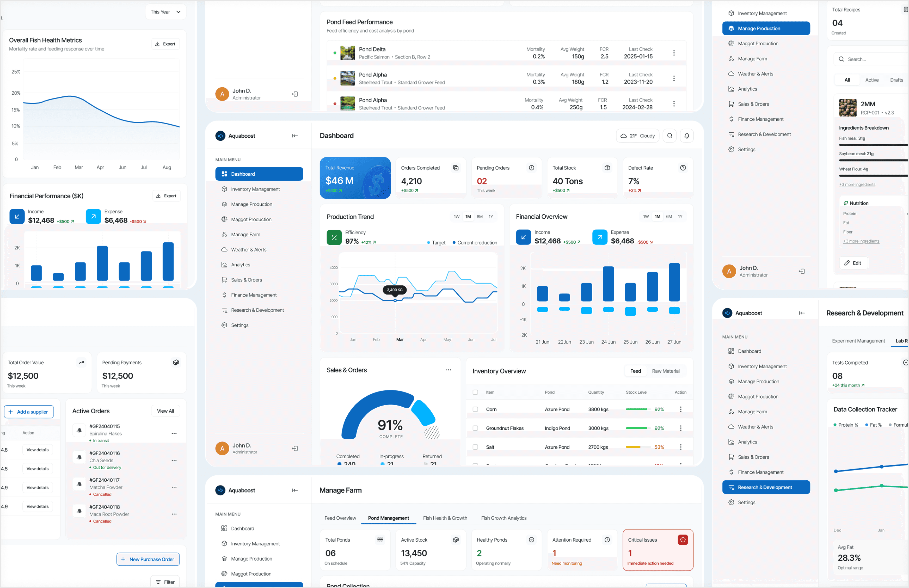The height and width of the screenshot is (588, 909).
Task: Select the Feed tab in Inventory Overview
Action: [x=635, y=371]
